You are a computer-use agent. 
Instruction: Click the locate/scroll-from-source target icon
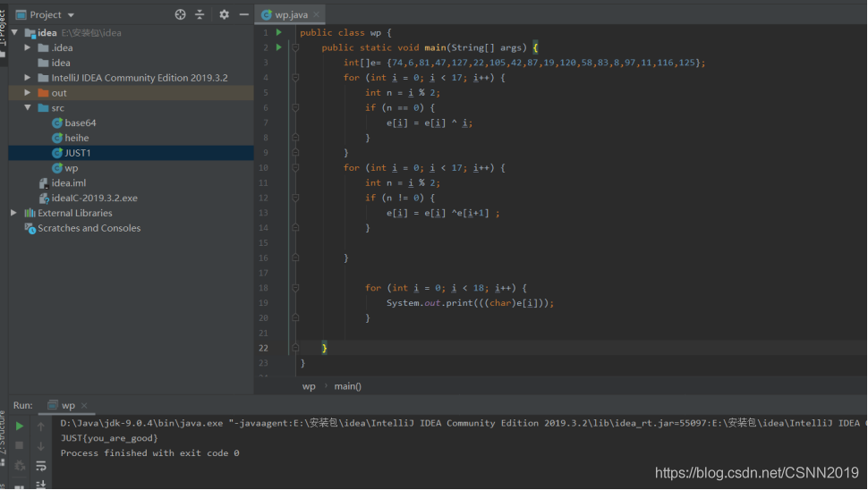tap(181, 15)
